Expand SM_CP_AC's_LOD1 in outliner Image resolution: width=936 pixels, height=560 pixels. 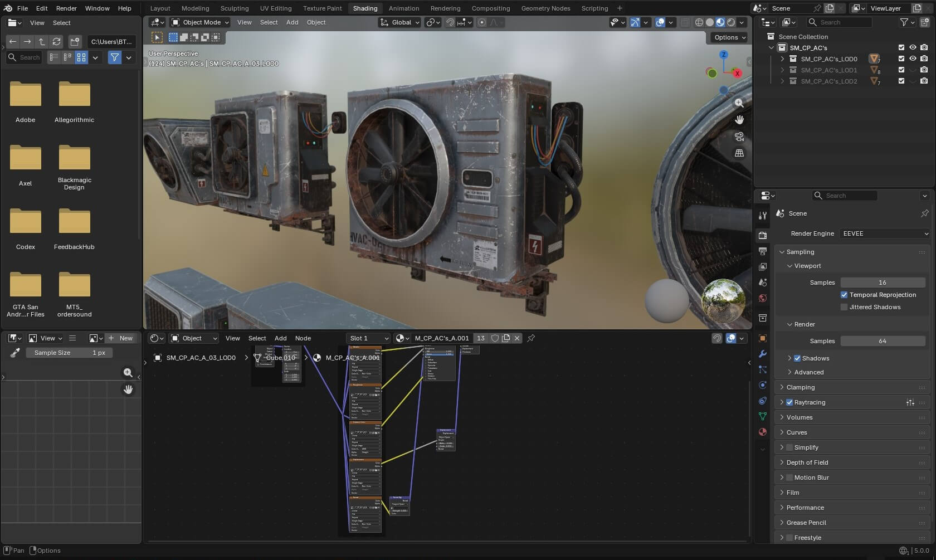782,70
